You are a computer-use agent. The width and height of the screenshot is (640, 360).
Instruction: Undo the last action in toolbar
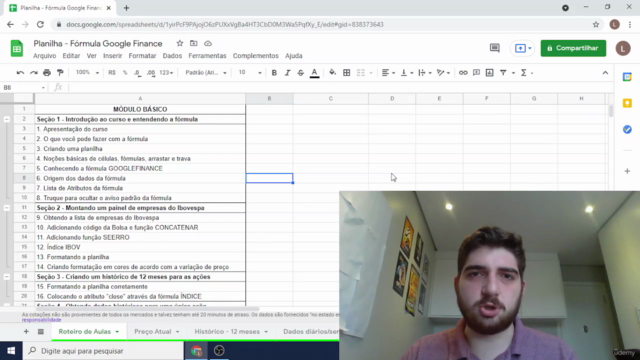coord(20,73)
